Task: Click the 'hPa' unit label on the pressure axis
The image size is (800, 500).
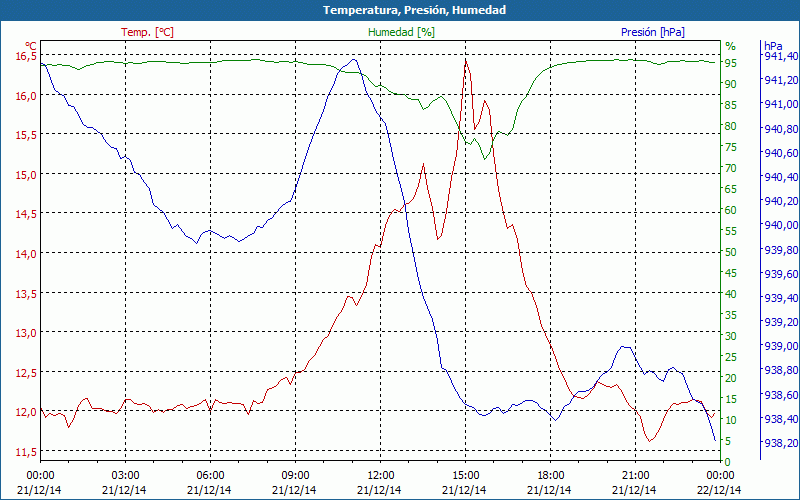Action: pos(773,45)
